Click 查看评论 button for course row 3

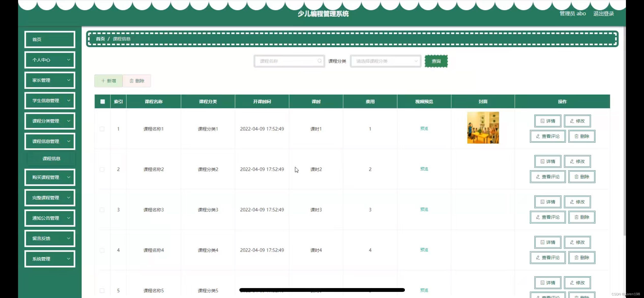(x=548, y=217)
